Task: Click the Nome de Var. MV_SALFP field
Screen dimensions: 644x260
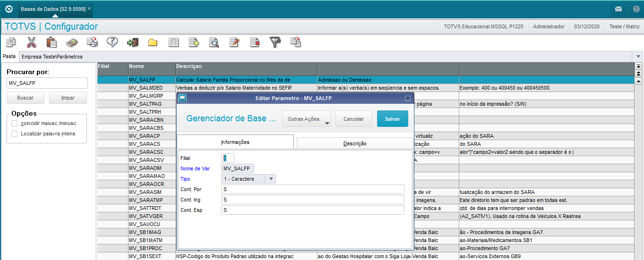Action: [x=238, y=168]
